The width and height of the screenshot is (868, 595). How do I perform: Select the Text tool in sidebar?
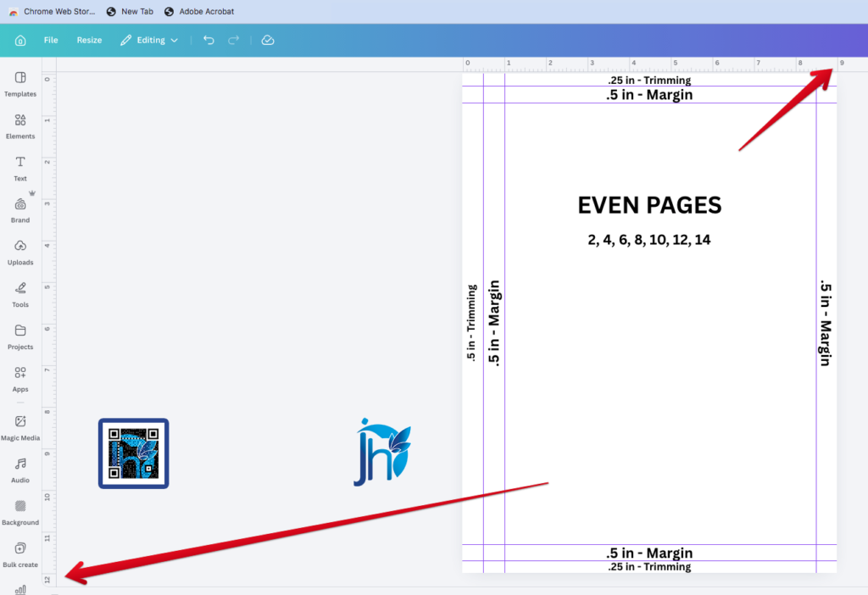click(20, 168)
